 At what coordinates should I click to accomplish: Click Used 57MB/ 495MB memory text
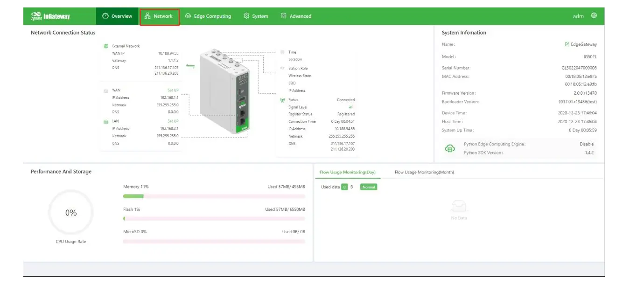286,187
